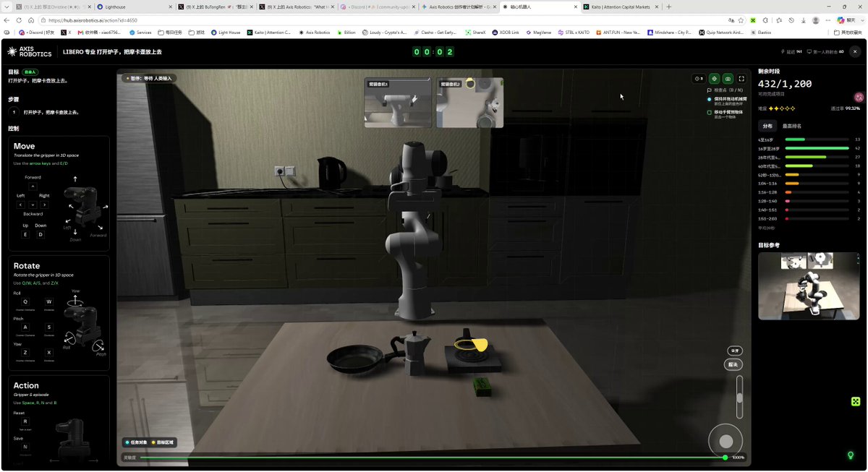Click the vertical zoom slider in viewport

pyautogui.click(x=739, y=397)
